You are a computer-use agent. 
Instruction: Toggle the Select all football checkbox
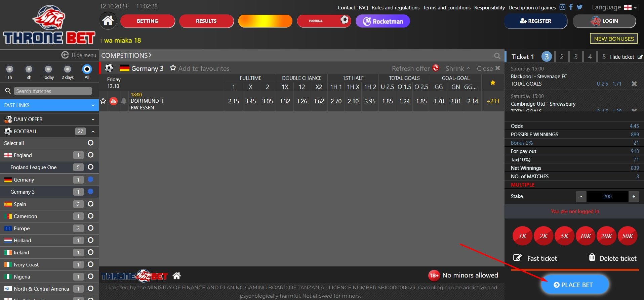pos(90,143)
